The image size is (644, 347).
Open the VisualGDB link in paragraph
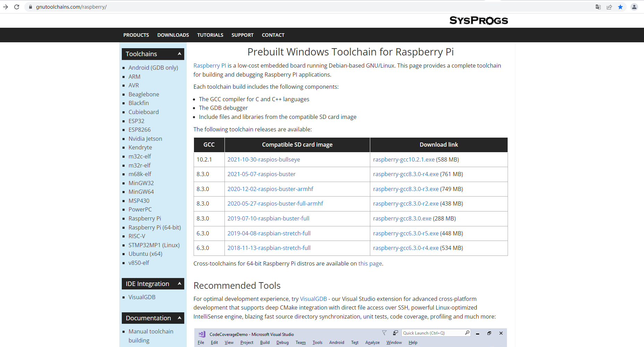tap(313, 299)
